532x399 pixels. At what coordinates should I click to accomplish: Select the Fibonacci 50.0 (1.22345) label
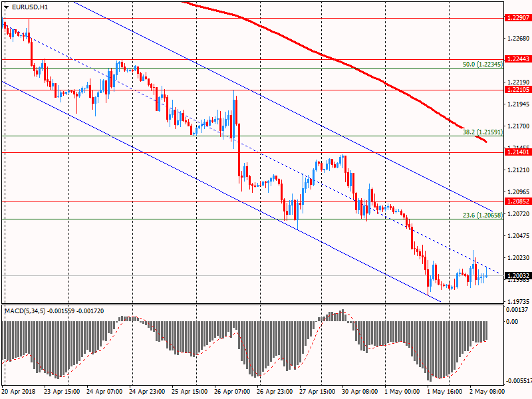(x=483, y=64)
